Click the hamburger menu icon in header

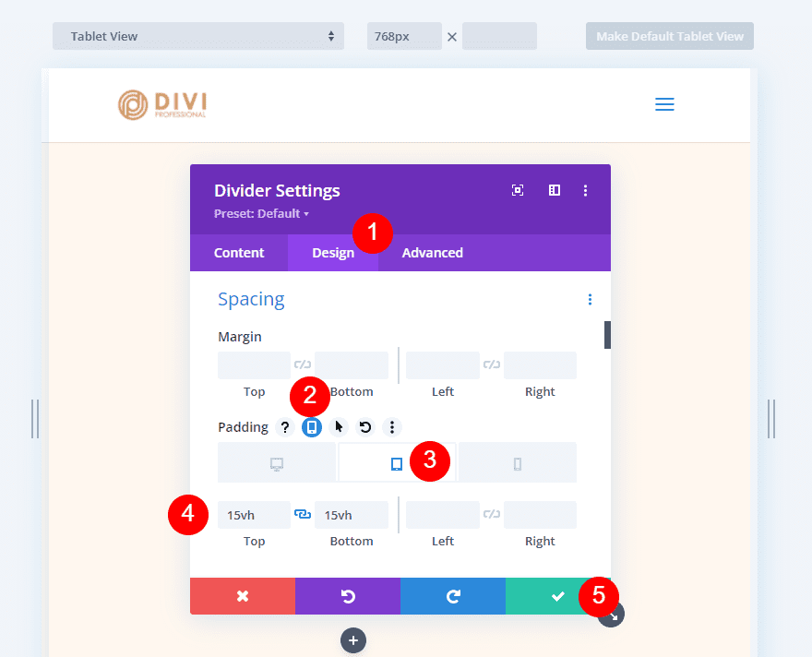click(x=664, y=104)
